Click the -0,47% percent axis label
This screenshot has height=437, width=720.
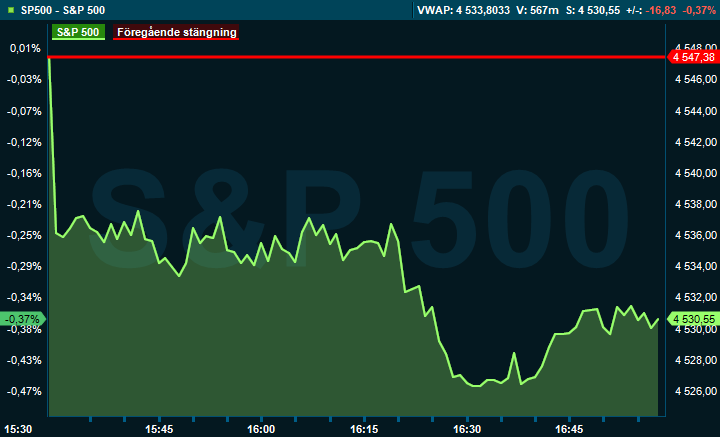click(x=24, y=391)
